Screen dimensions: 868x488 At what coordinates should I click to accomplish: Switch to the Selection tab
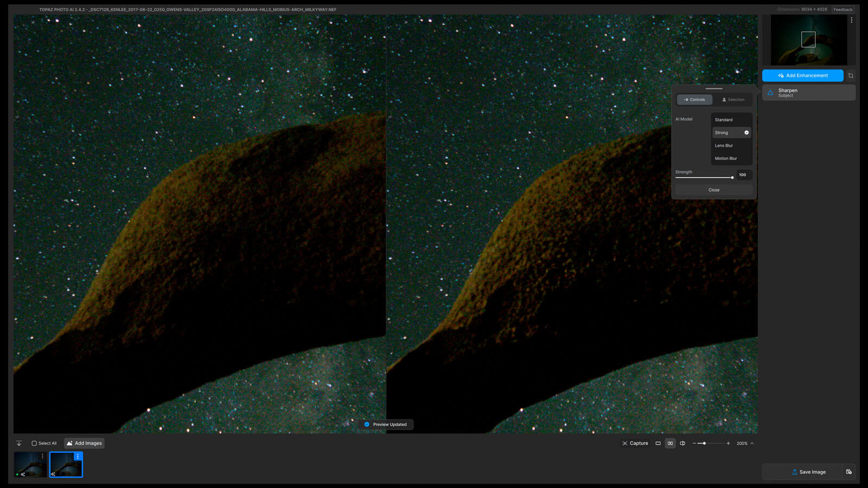point(733,100)
